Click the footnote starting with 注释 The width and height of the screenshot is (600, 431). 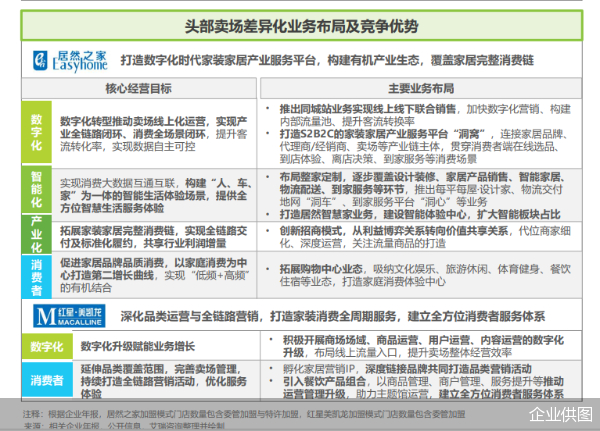244,414
